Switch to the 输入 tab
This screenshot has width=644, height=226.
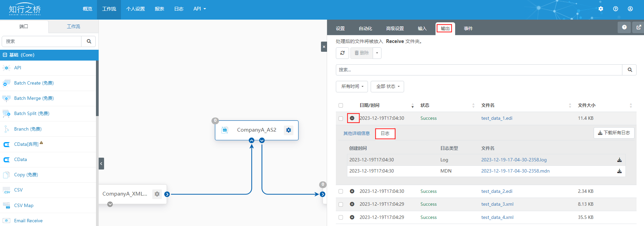[422, 28]
